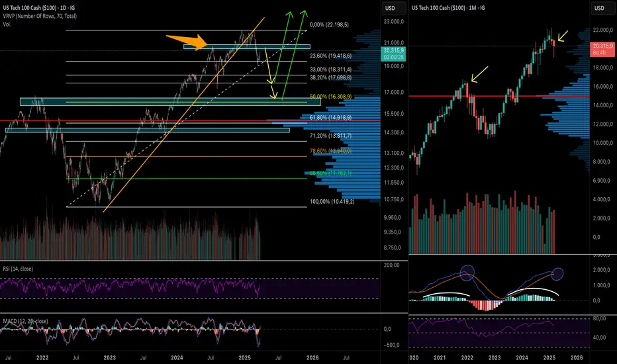
Task: Click -500,0 on the MACD scale
Action: (391, 345)
